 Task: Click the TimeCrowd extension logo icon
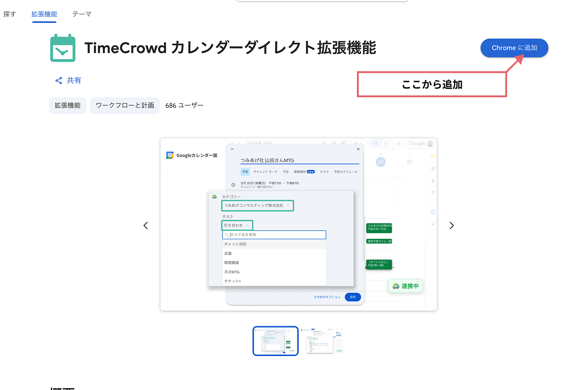[x=62, y=48]
